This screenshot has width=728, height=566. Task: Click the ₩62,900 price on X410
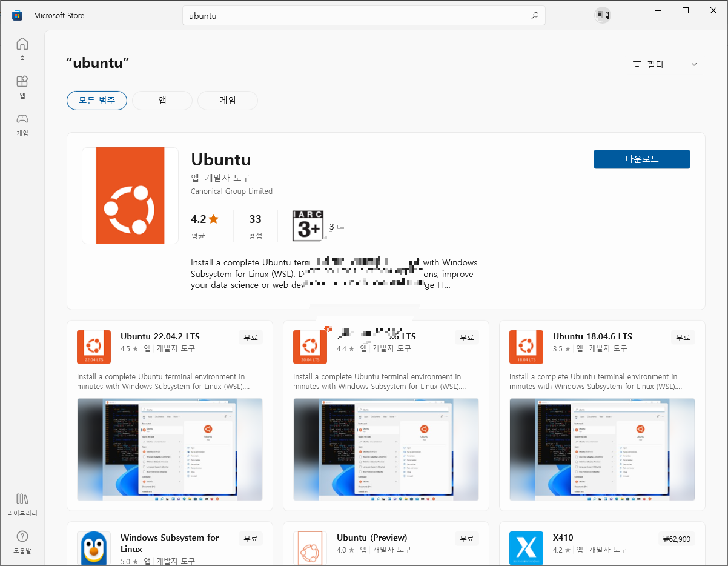pyautogui.click(x=677, y=539)
